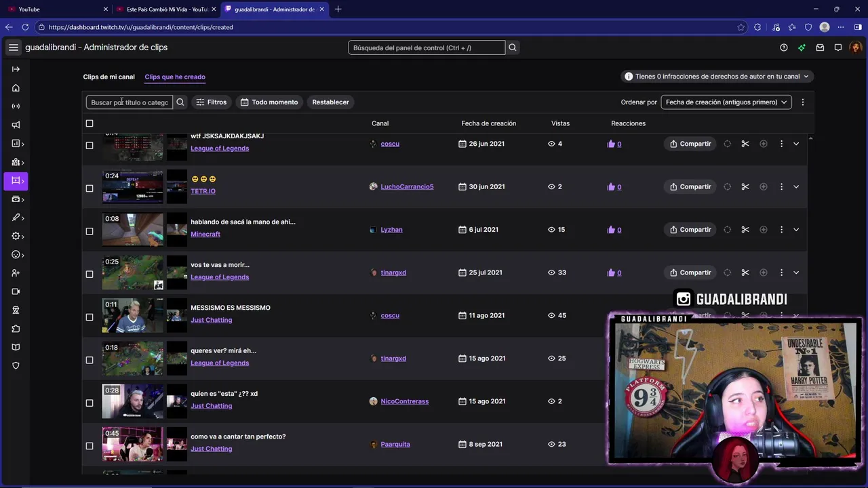Open the Filtros button

click(x=211, y=102)
